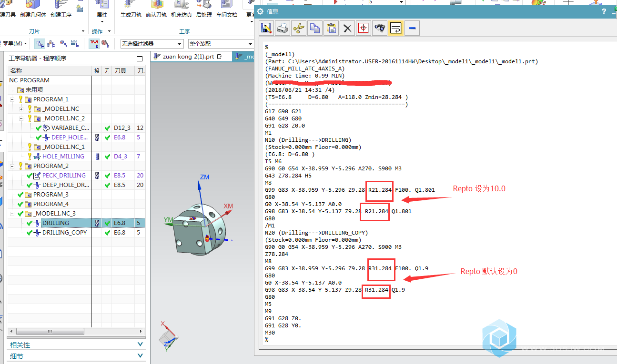Image resolution: width=617 pixels, height=364 pixels.
Task: Select NC_PROGRAM root in navigator
Action: [29, 80]
